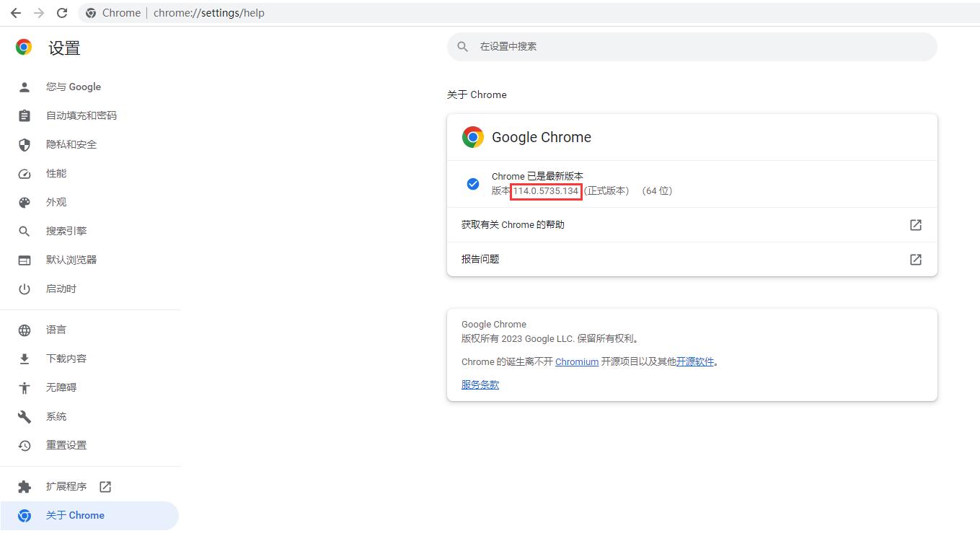Click the download icon for 下载内容
Screen dimensions: 980x536
(25, 359)
